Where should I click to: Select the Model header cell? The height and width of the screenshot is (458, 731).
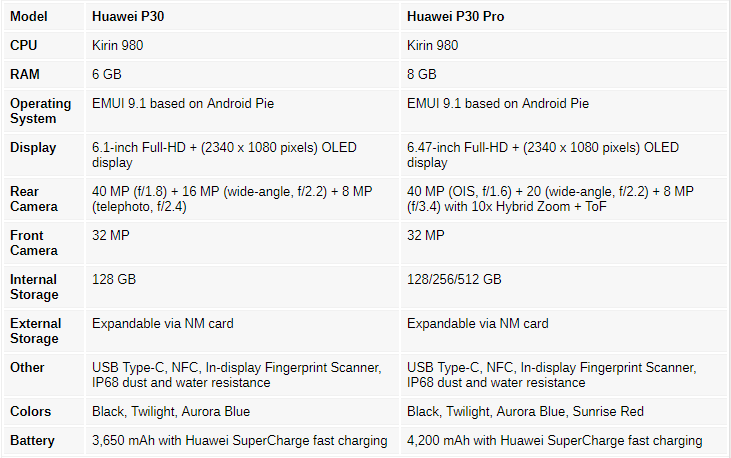coord(29,17)
